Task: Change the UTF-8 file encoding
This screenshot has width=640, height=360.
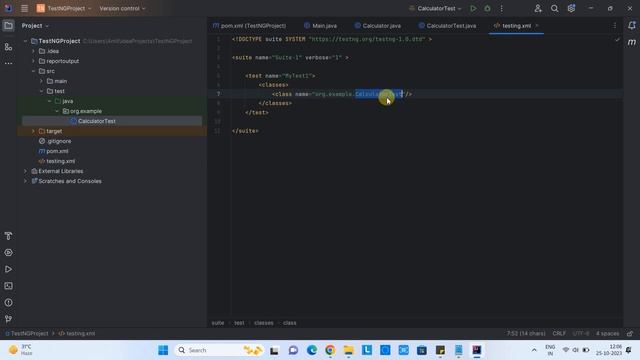Action: [580, 333]
